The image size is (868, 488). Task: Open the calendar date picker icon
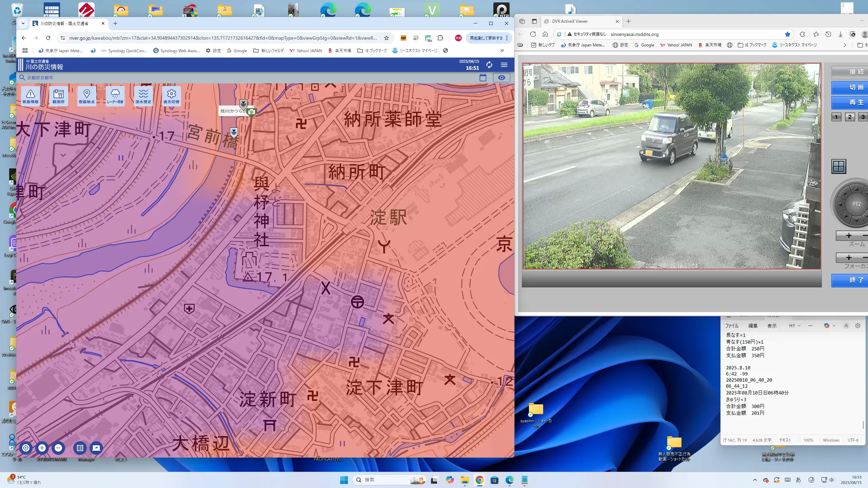pos(483,78)
